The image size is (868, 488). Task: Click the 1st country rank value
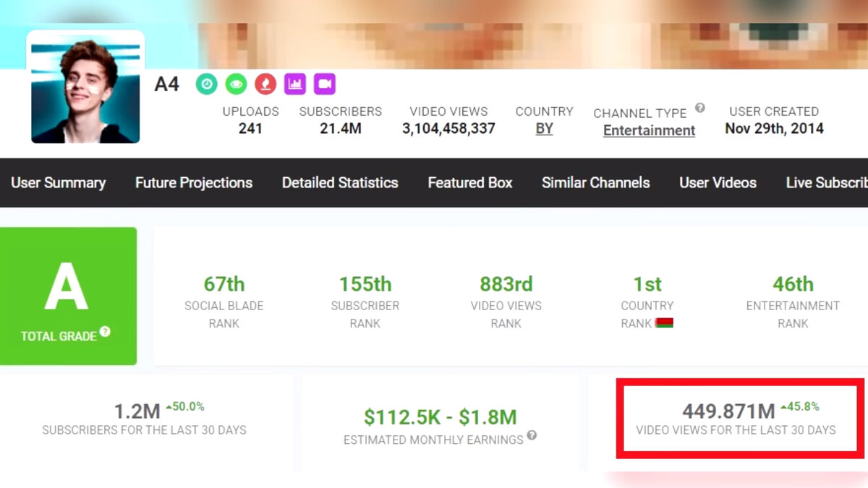click(647, 284)
